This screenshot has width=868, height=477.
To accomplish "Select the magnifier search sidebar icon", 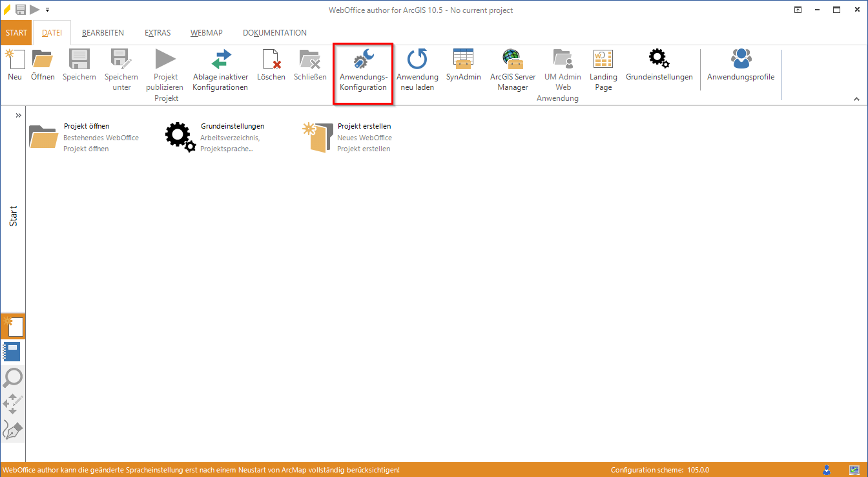I will tap(13, 378).
